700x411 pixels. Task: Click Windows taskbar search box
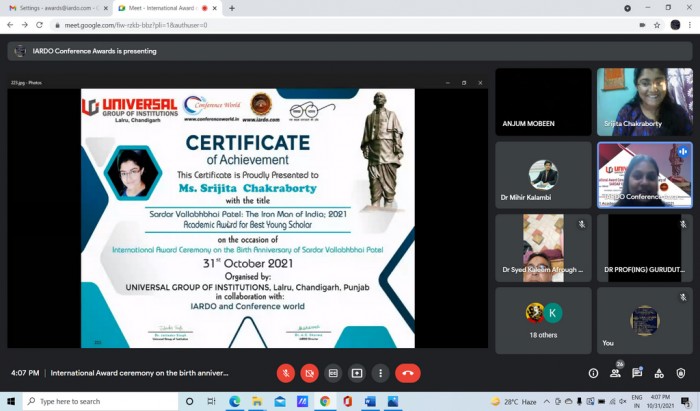(100, 401)
